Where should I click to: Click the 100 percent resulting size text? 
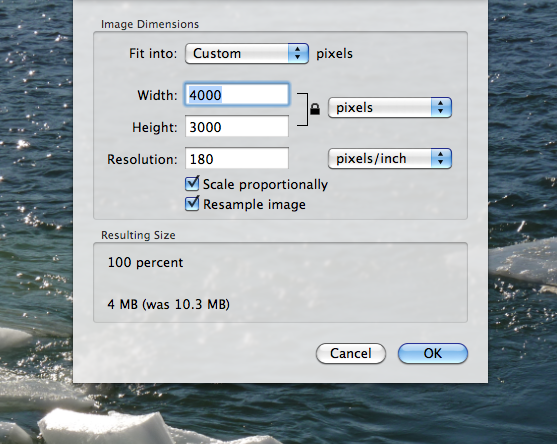pyautogui.click(x=145, y=262)
